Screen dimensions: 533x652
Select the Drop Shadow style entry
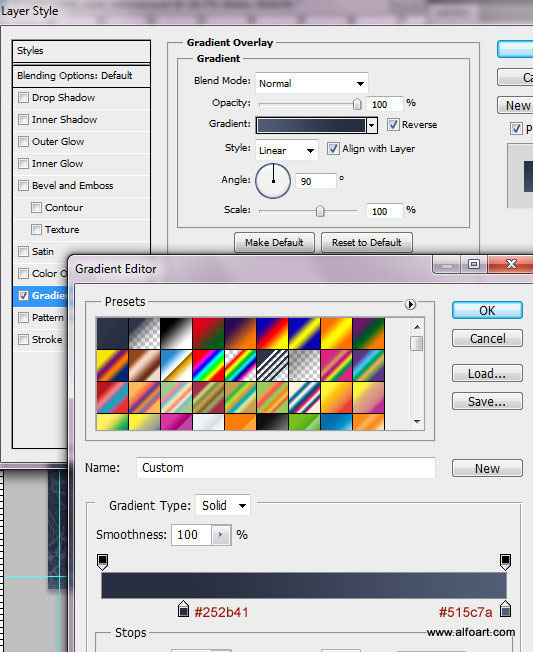click(81, 97)
